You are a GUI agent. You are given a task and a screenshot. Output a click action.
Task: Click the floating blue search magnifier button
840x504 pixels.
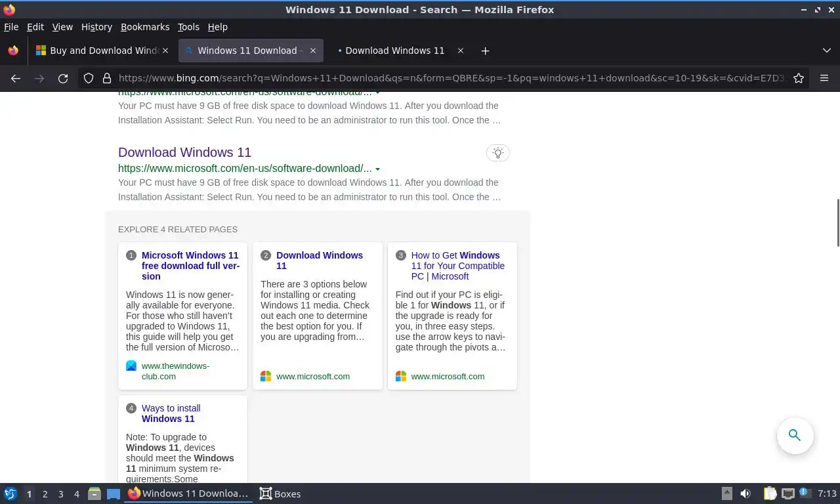coord(795,435)
